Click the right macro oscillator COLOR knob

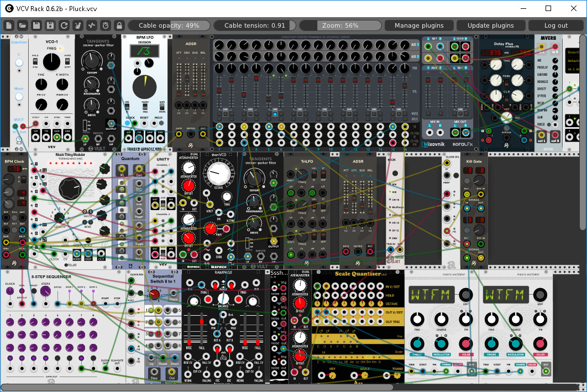pyautogui.click(x=540, y=343)
